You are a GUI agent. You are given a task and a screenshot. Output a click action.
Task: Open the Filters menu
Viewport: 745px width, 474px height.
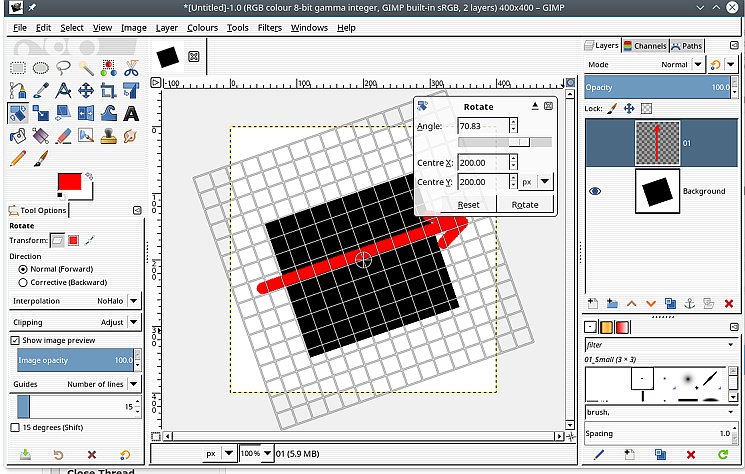(269, 28)
